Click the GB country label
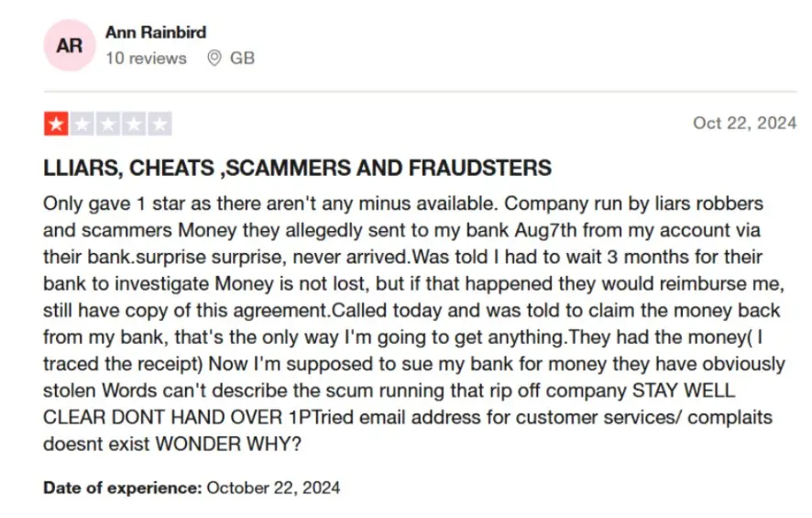Viewport: 812px width, 518px height. tap(242, 58)
